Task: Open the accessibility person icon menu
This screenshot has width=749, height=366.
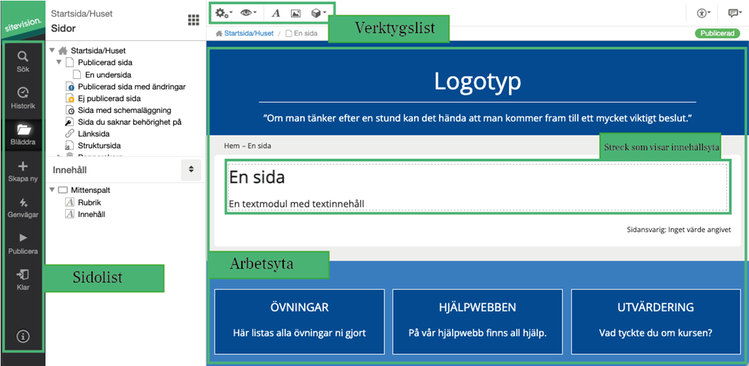Action: [704, 13]
